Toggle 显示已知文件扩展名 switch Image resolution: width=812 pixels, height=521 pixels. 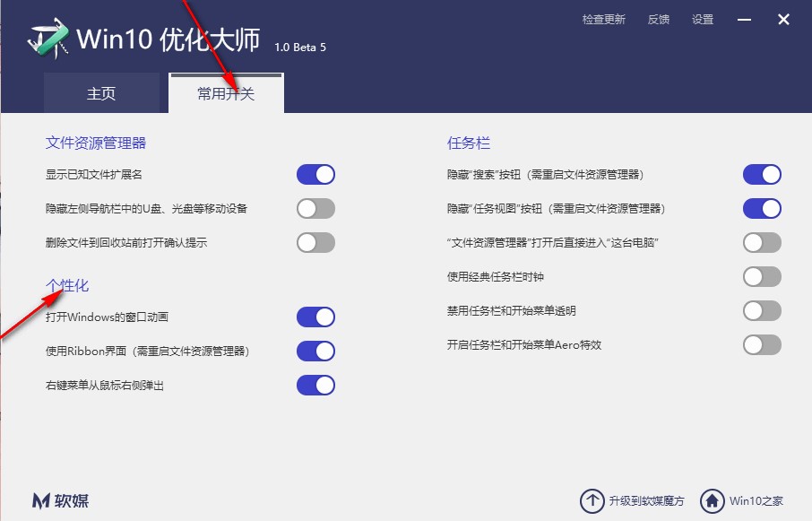[x=315, y=175]
